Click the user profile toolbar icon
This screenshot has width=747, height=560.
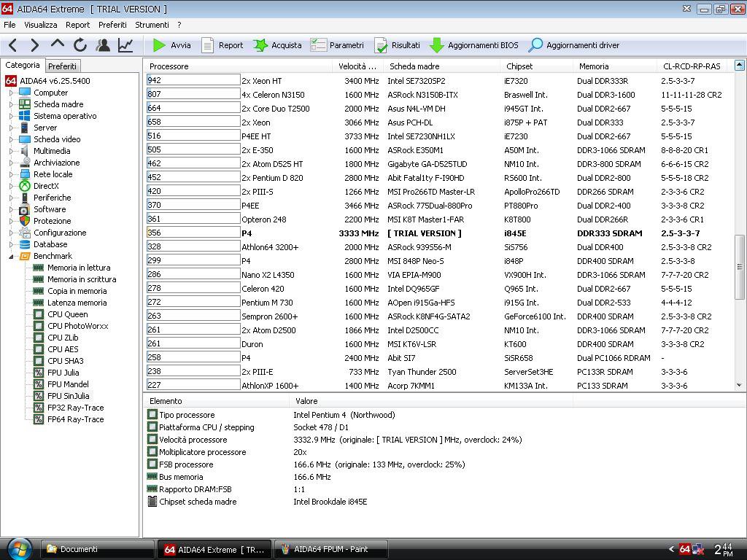pyautogui.click(x=103, y=45)
